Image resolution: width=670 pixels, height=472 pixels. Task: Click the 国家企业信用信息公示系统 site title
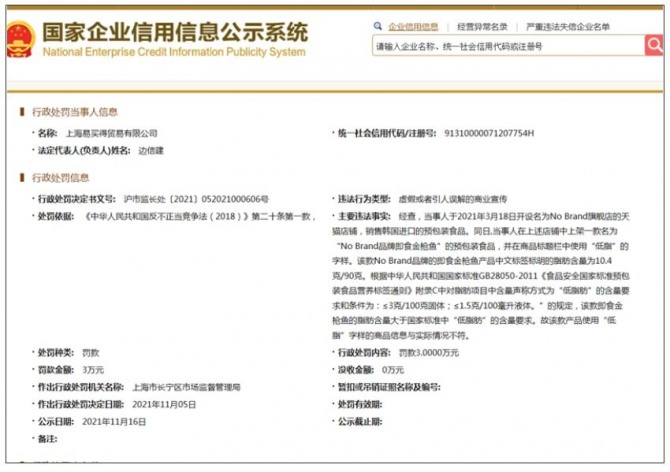(x=175, y=32)
